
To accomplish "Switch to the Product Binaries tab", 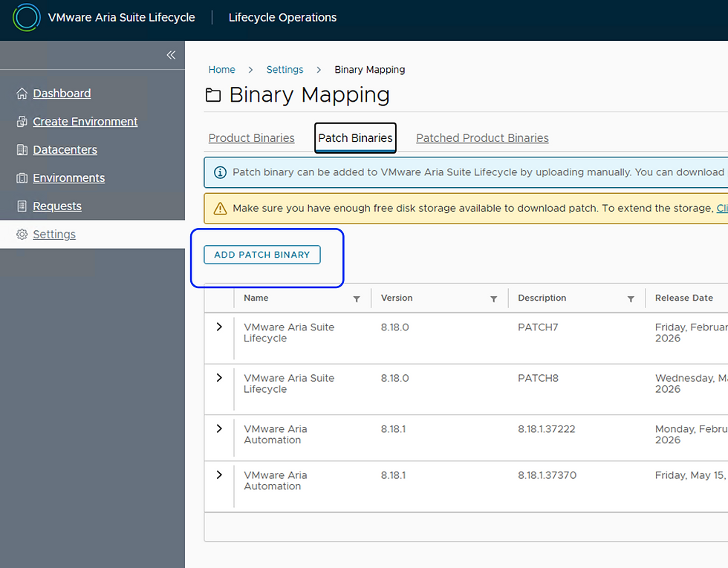I will click(x=251, y=138).
